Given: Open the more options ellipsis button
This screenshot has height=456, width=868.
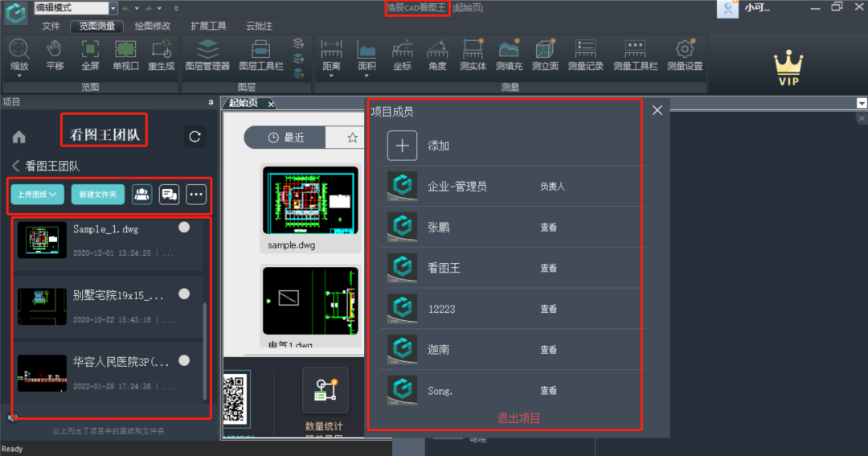Looking at the screenshot, I should point(196,195).
